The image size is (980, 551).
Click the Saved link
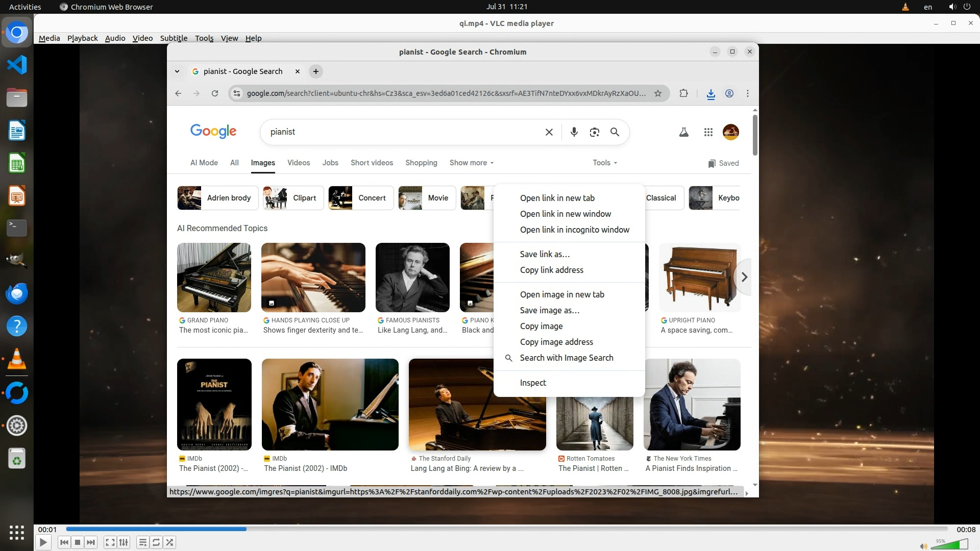tap(723, 163)
